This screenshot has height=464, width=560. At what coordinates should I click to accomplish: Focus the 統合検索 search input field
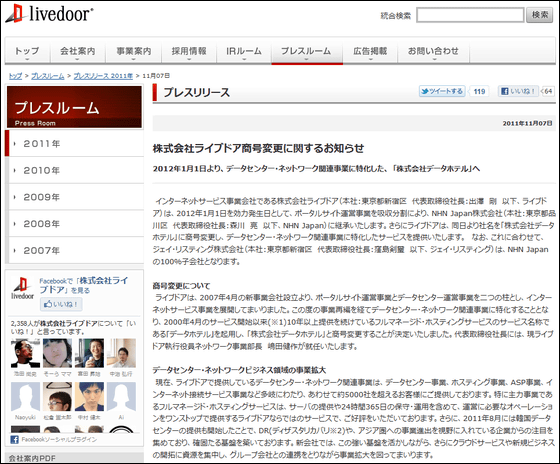(470, 15)
